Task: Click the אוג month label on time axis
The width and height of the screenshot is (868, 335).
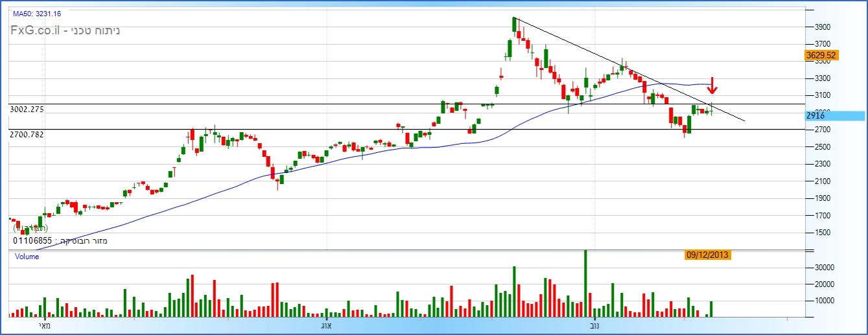Action: [x=326, y=326]
